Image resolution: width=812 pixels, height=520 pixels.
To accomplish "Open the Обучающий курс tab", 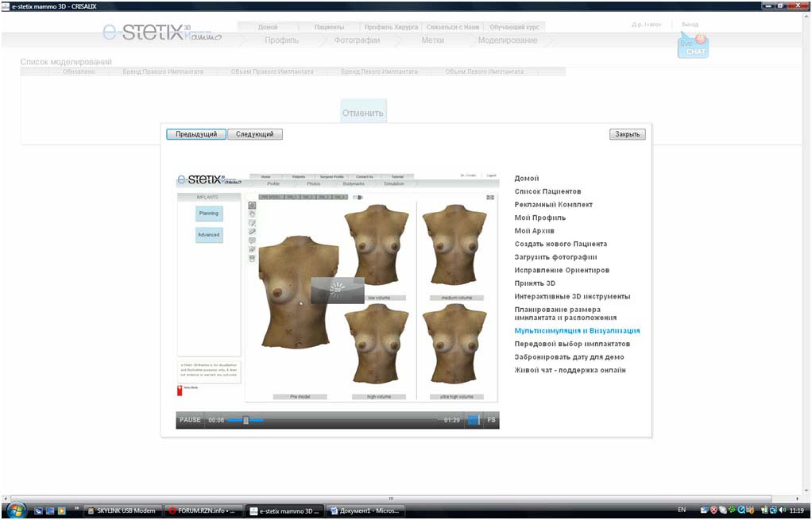I will pos(514,27).
